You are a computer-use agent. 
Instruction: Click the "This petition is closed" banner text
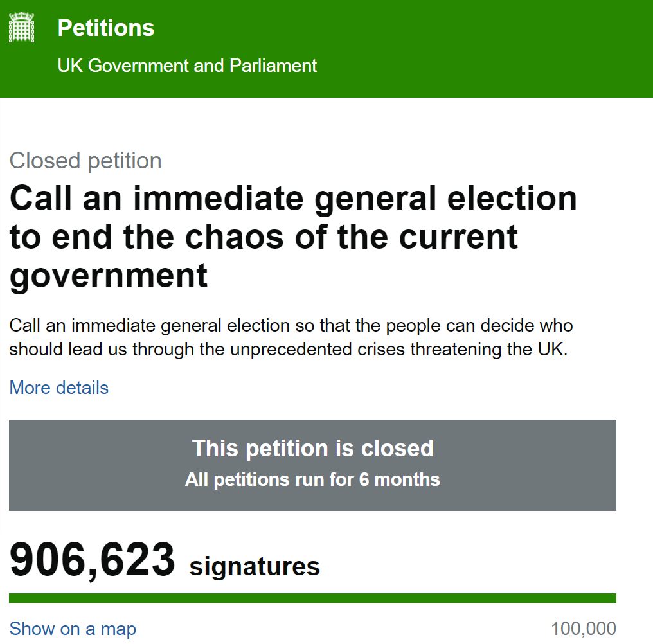point(312,448)
